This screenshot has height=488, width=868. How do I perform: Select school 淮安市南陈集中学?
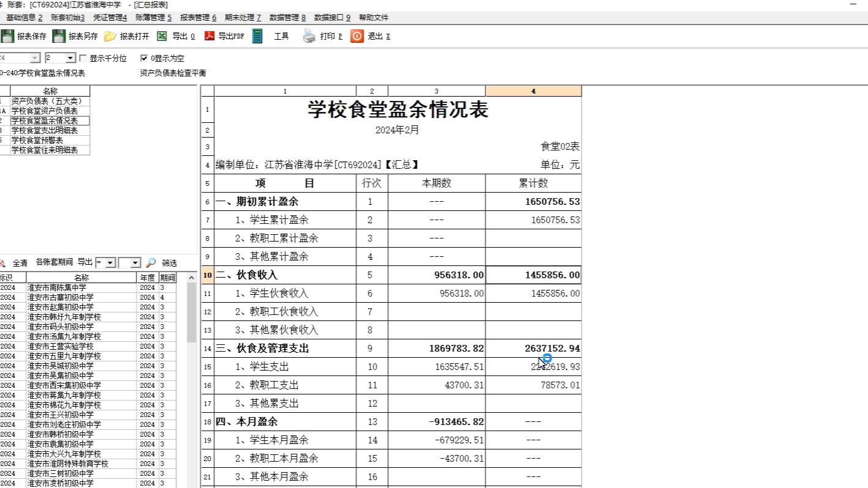[x=81, y=287]
